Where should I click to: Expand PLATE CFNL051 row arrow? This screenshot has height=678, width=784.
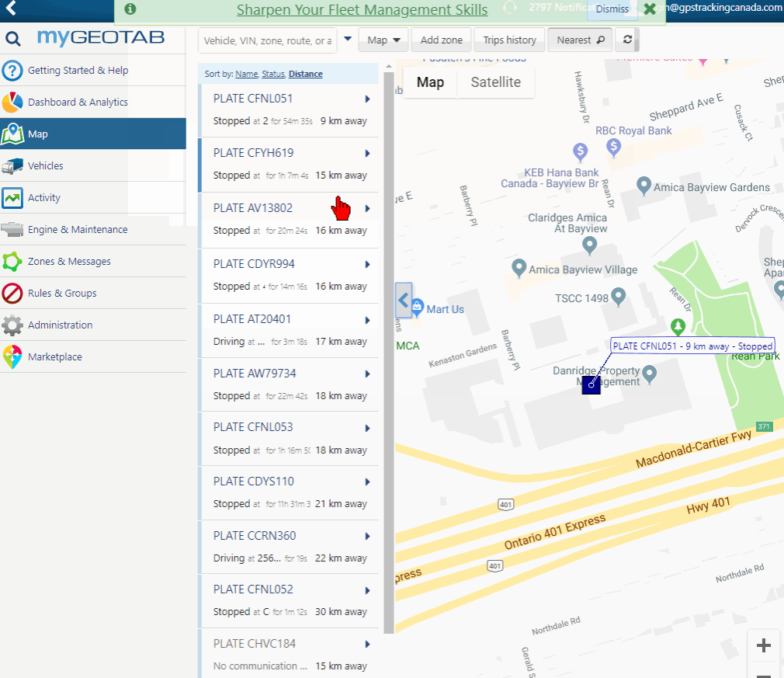pyautogui.click(x=367, y=99)
